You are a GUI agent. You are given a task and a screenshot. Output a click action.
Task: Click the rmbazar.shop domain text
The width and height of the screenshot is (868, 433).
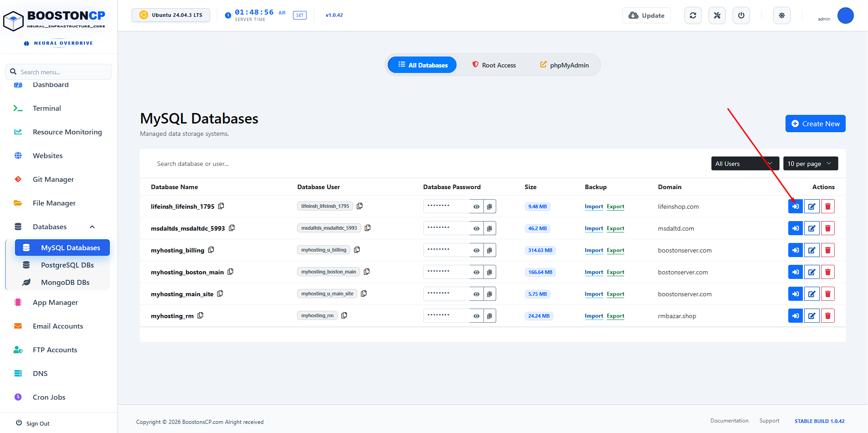coord(677,316)
